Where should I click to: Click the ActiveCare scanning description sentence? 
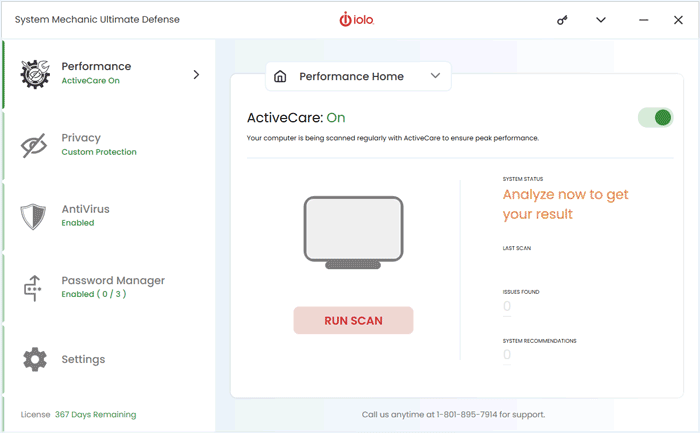click(393, 138)
